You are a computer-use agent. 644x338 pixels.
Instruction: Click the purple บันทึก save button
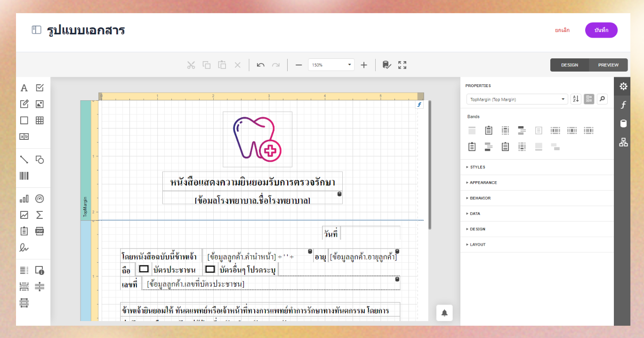tap(601, 30)
